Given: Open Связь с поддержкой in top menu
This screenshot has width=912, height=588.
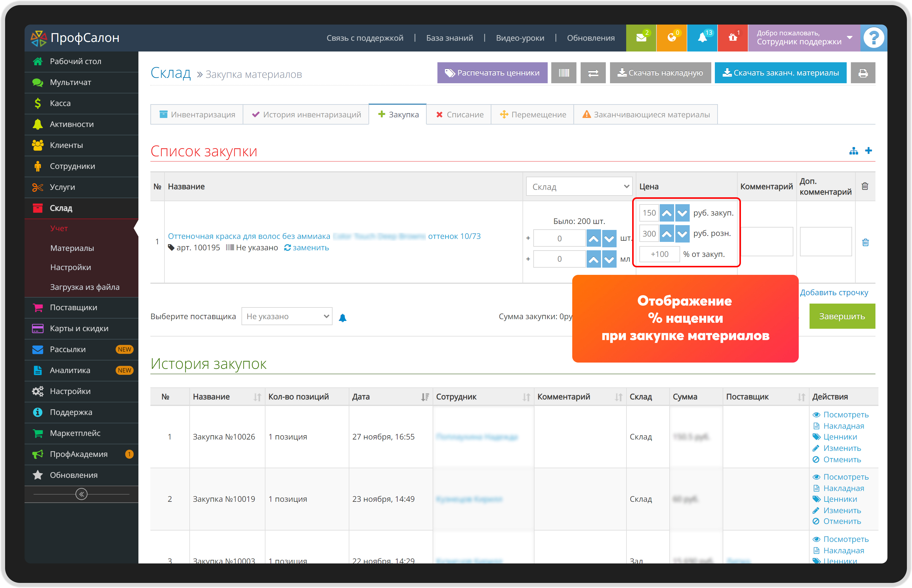Looking at the screenshot, I should pyautogui.click(x=365, y=38).
